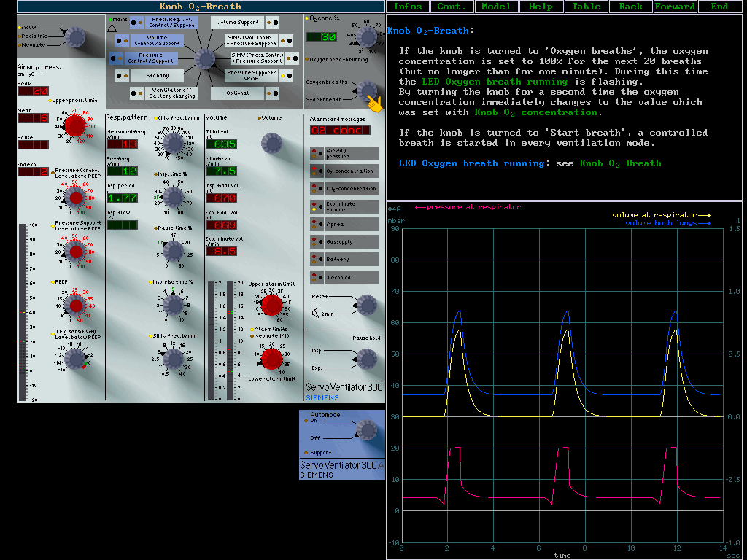Click the red lower alarm limit knob

coord(271,358)
